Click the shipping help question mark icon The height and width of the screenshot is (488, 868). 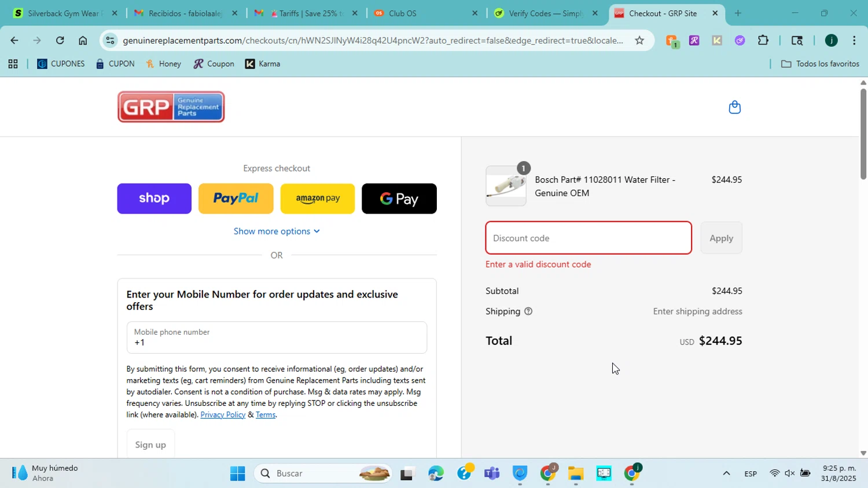tap(528, 311)
